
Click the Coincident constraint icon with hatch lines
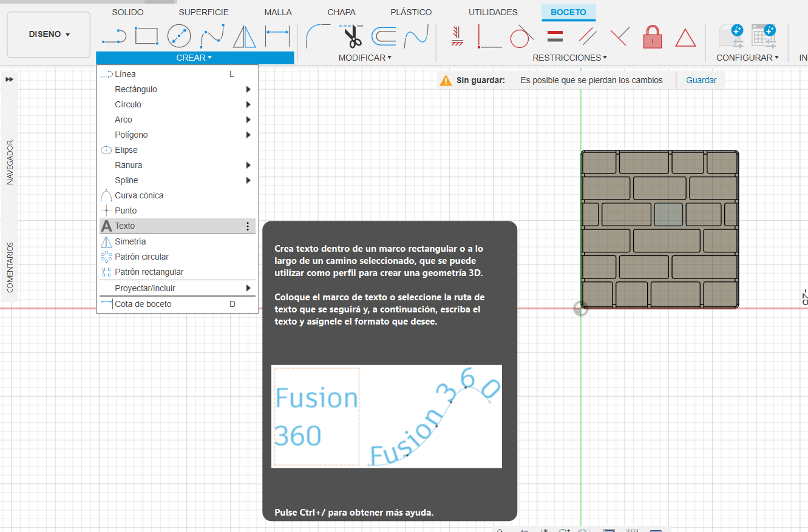[457, 36]
